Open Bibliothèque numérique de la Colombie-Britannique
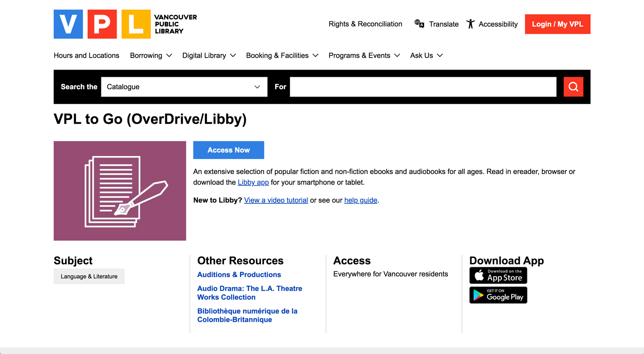644x354 pixels. [x=247, y=315]
